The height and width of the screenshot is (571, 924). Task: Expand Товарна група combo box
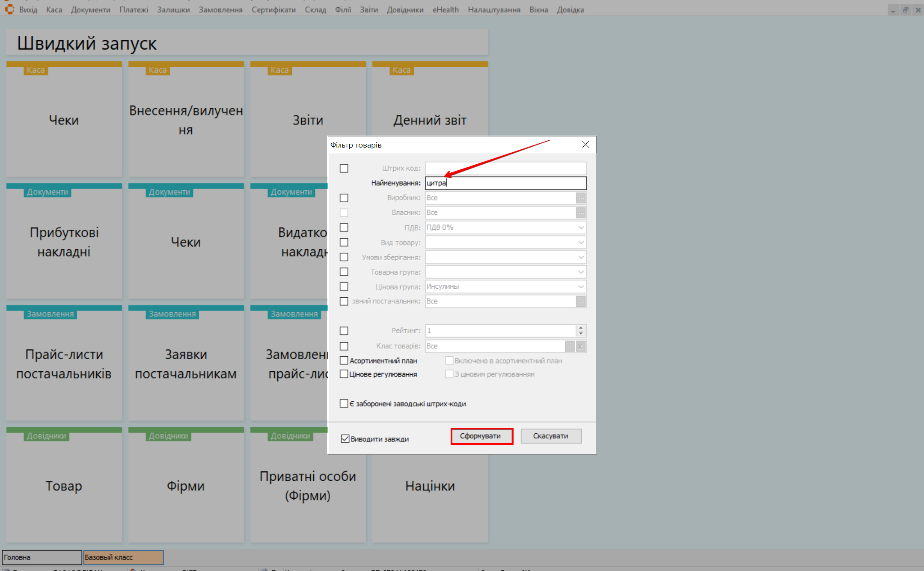[x=581, y=272]
